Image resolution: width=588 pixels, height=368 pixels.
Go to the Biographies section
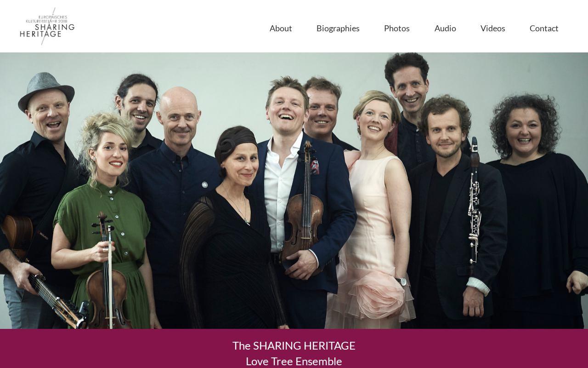338,28
